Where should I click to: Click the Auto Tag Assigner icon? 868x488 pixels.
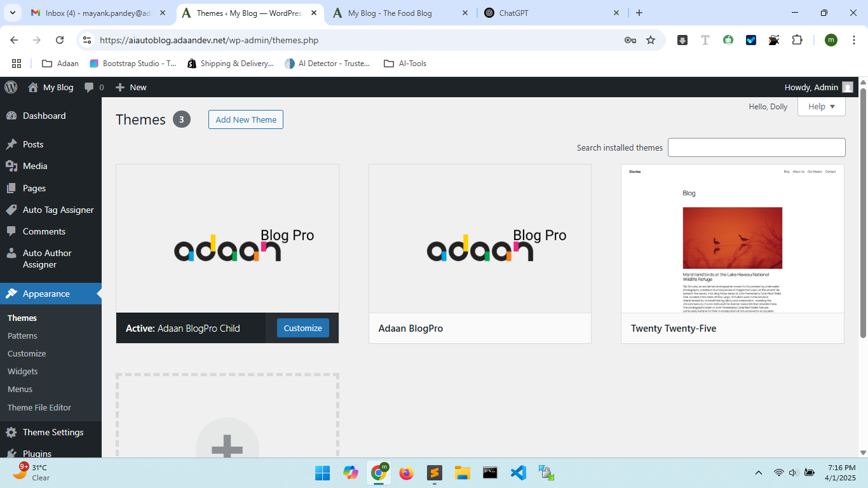tap(13, 210)
